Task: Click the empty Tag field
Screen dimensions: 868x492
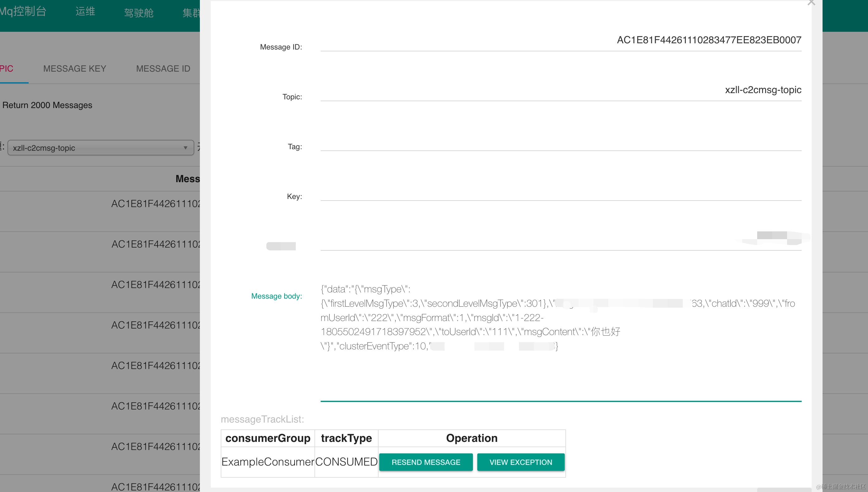Action: (561, 143)
